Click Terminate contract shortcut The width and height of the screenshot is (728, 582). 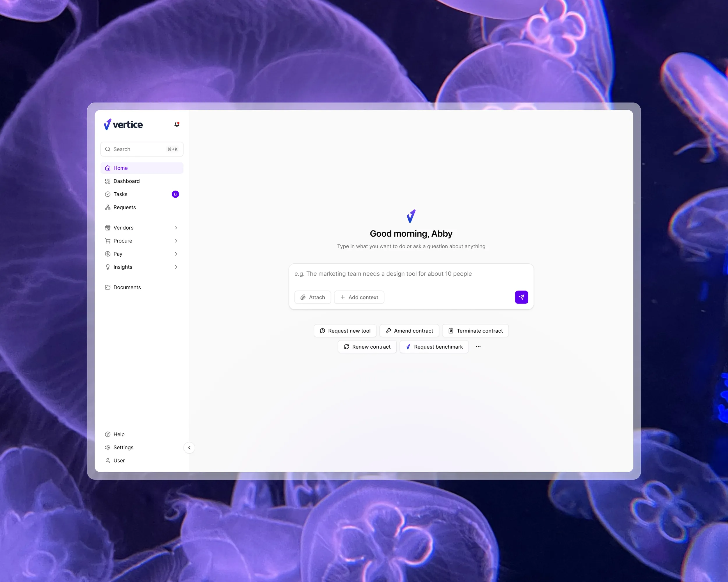pyautogui.click(x=476, y=331)
